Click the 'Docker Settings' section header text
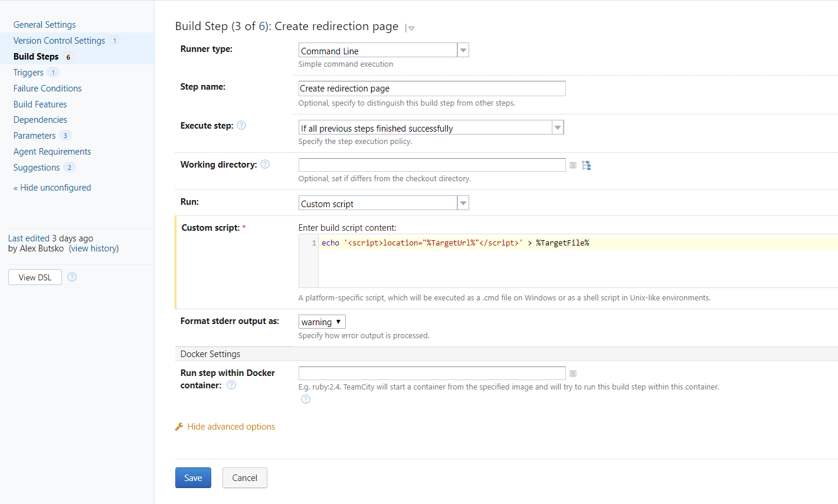 click(210, 354)
